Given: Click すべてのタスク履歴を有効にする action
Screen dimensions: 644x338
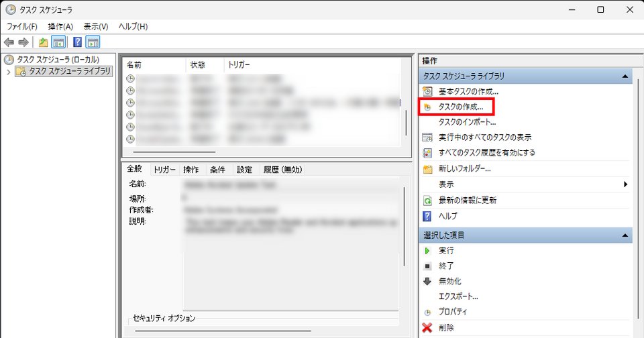Looking at the screenshot, I should (x=487, y=153).
